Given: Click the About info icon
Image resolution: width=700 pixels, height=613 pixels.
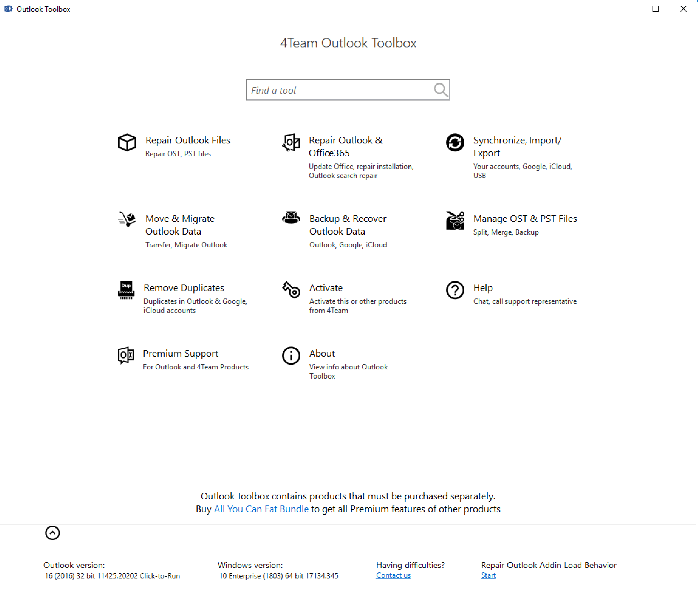Looking at the screenshot, I should pyautogui.click(x=291, y=356).
